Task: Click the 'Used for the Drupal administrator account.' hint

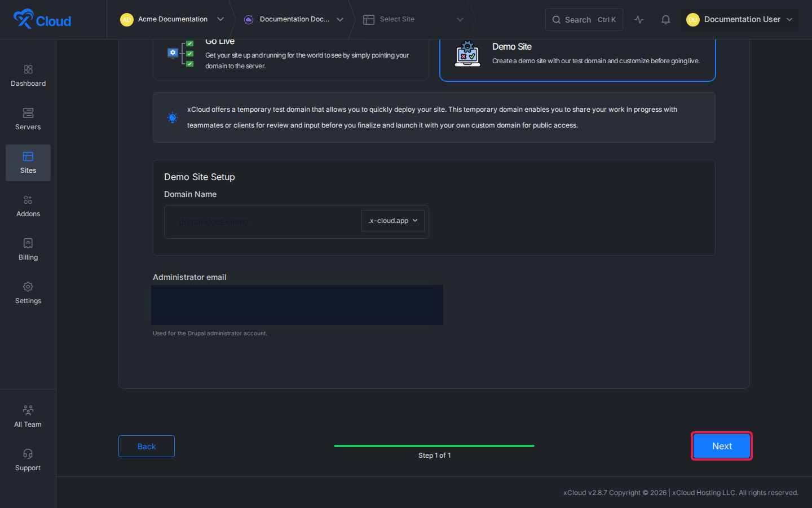Action: [x=210, y=334]
